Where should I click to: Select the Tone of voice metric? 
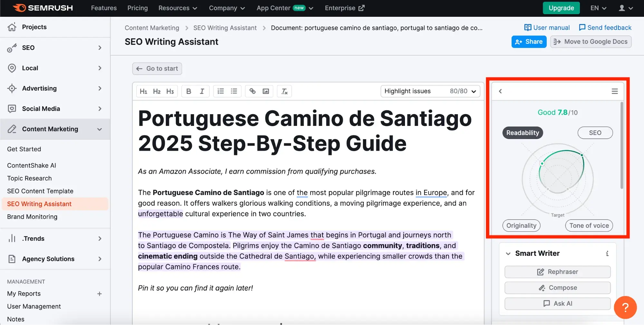click(589, 226)
